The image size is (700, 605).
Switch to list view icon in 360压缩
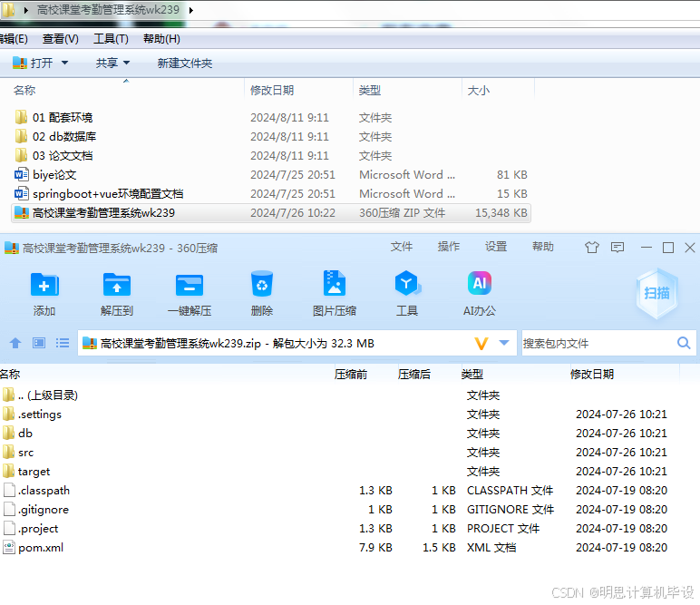63,343
